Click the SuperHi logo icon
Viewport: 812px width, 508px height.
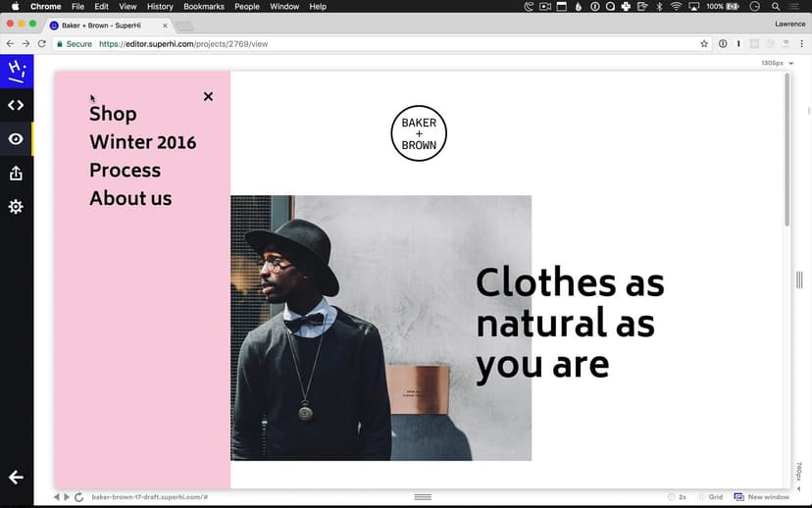point(16,72)
